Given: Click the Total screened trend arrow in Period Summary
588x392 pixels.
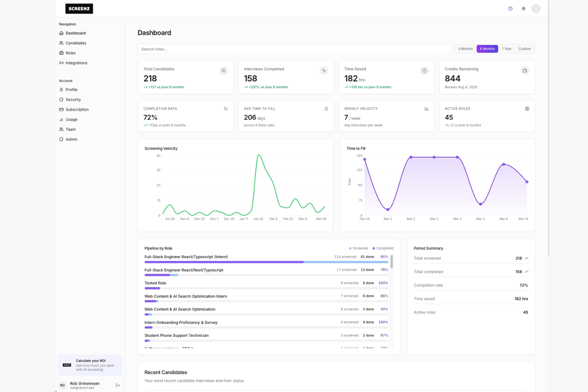Looking at the screenshot, I should click(x=526, y=259).
